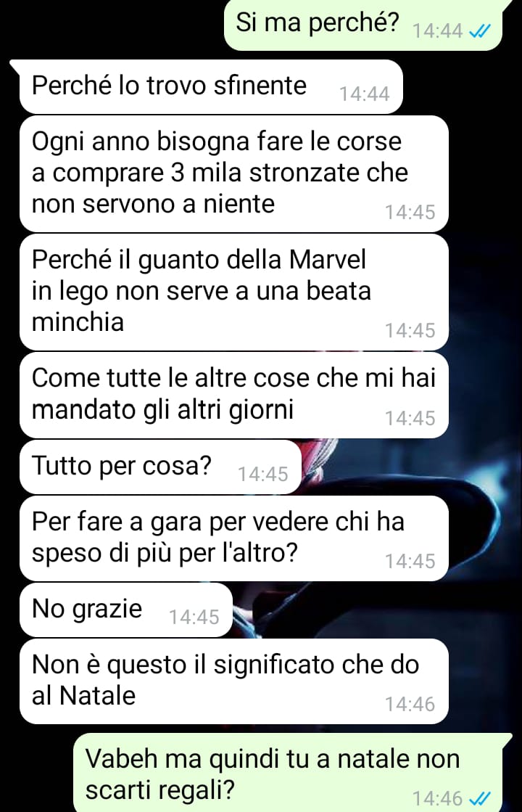Click 14:45 timestamp on 'non servono a niente'
The height and width of the screenshot is (812, 522).
(x=410, y=213)
